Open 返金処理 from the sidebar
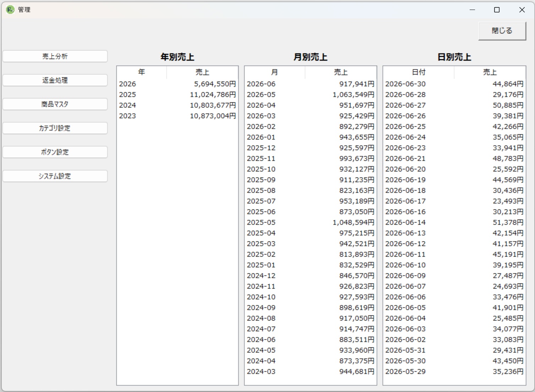Viewport: 535px width, 392px height. (x=55, y=80)
